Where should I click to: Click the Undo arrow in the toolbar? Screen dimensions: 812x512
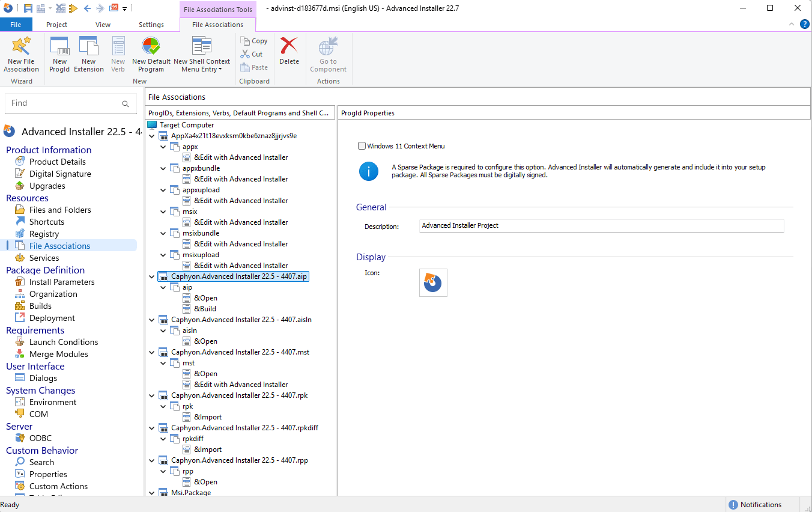click(86, 8)
